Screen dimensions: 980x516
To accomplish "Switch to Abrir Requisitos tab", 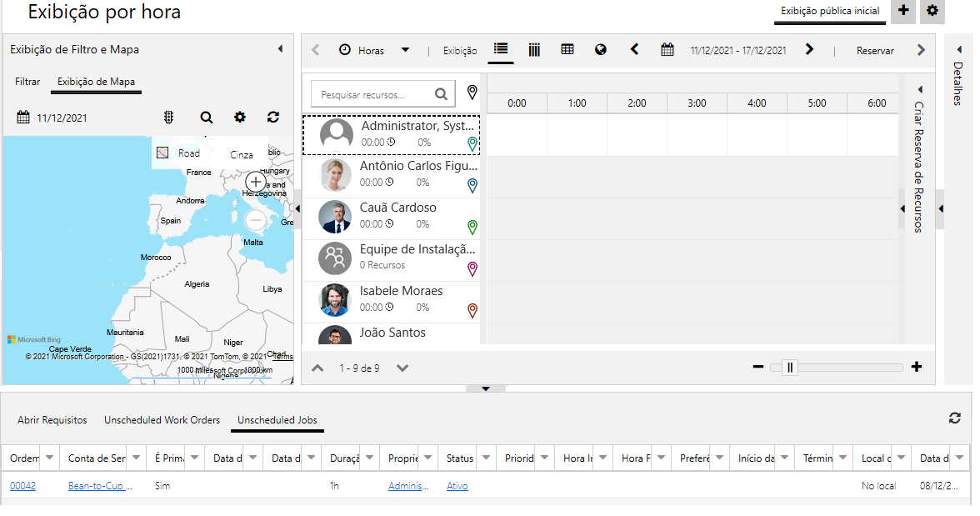I will pos(52,419).
